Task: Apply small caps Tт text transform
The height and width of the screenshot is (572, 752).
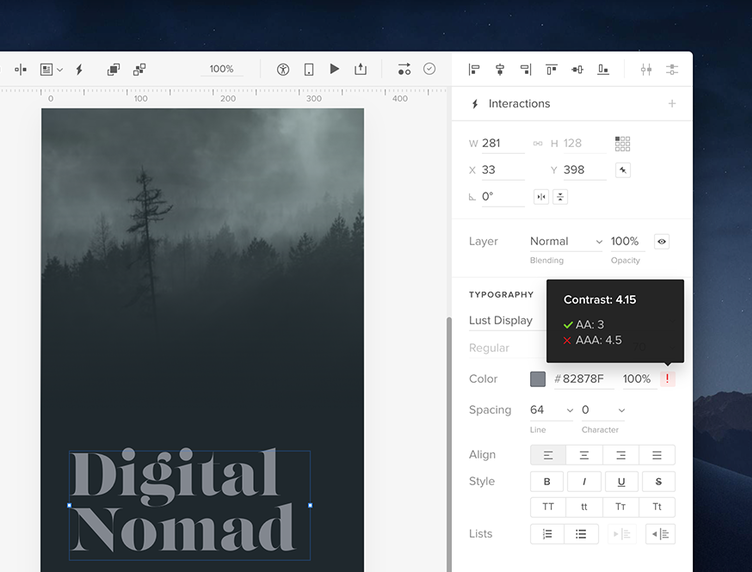Action: tap(621, 507)
